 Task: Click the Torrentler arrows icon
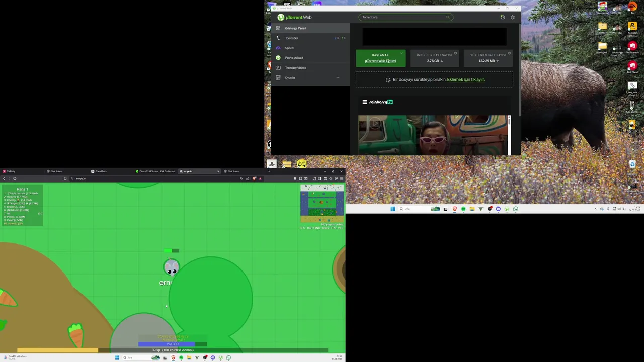tap(278, 38)
